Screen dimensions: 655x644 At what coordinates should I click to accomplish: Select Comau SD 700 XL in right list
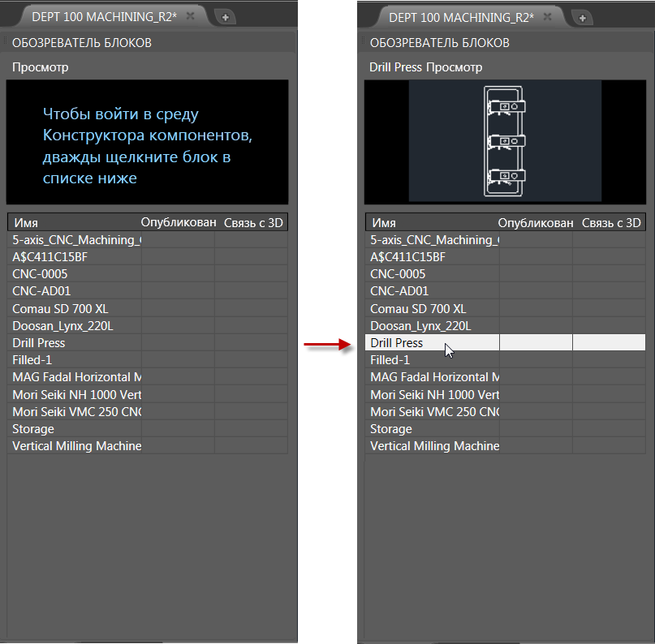click(x=506, y=309)
